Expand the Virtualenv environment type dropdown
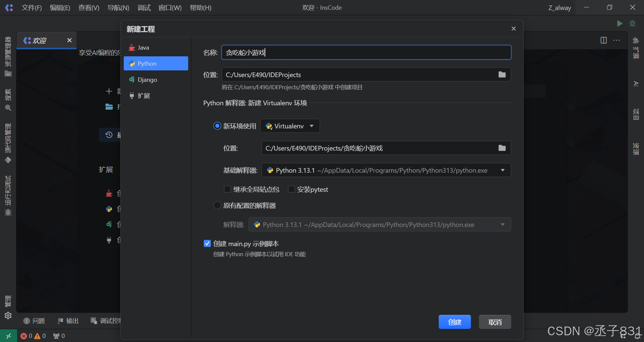This screenshot has width=644, height=342. click(290, 126)
